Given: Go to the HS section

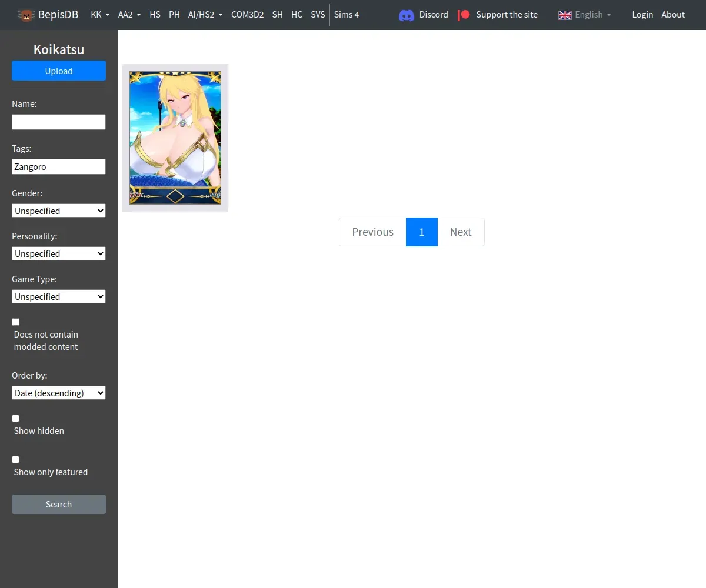Looking at the screenshot, I should [155, 15].
